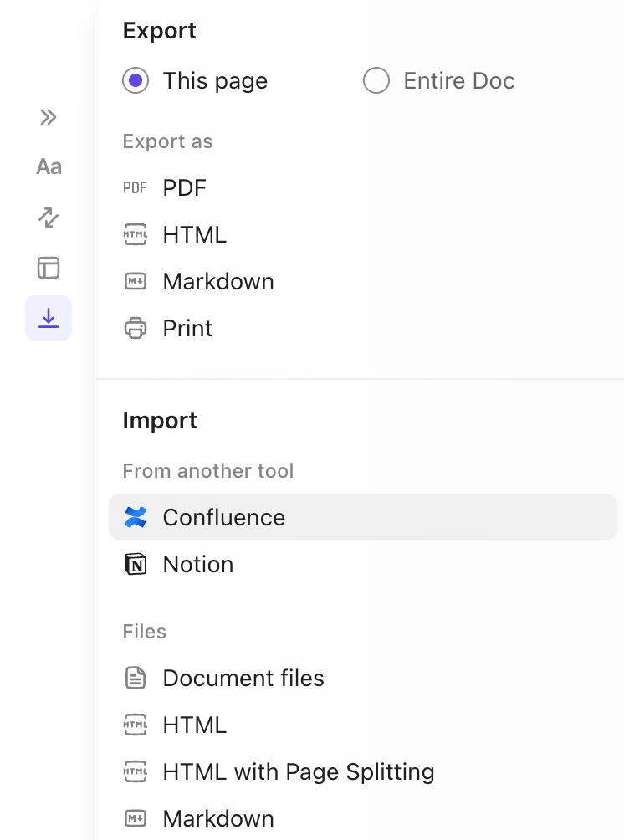Click the document icon beside Document files
The width and height of the screenshot is (624, 840).
(x=136, y=678)
